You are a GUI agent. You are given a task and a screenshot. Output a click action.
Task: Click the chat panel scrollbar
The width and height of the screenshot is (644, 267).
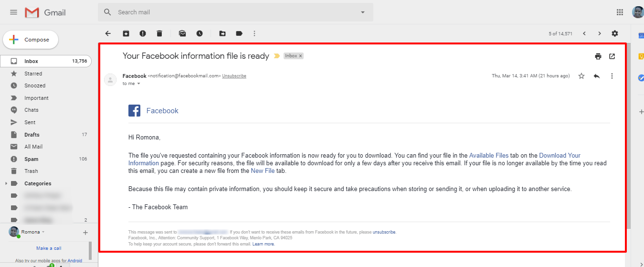point(90,251)
